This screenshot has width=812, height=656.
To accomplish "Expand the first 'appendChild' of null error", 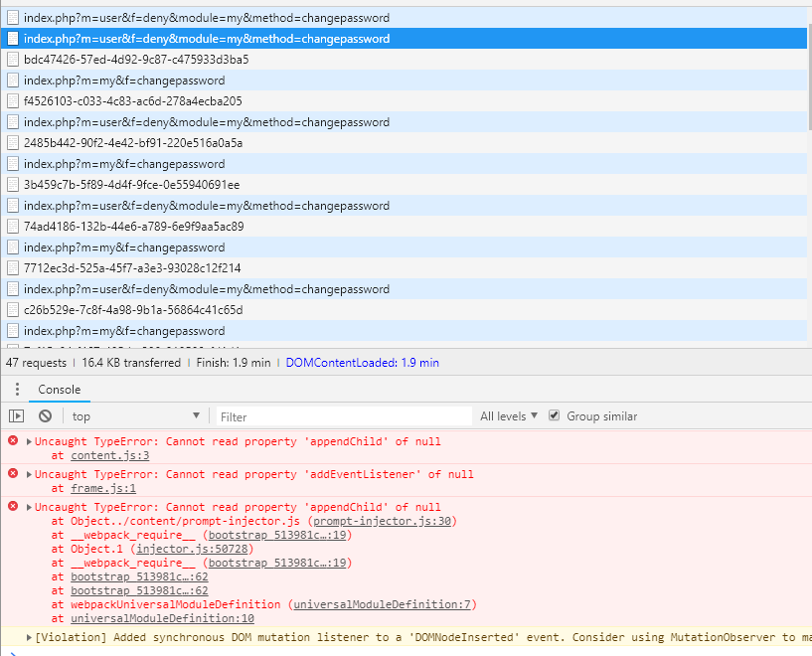I will [x=29, y=441].
